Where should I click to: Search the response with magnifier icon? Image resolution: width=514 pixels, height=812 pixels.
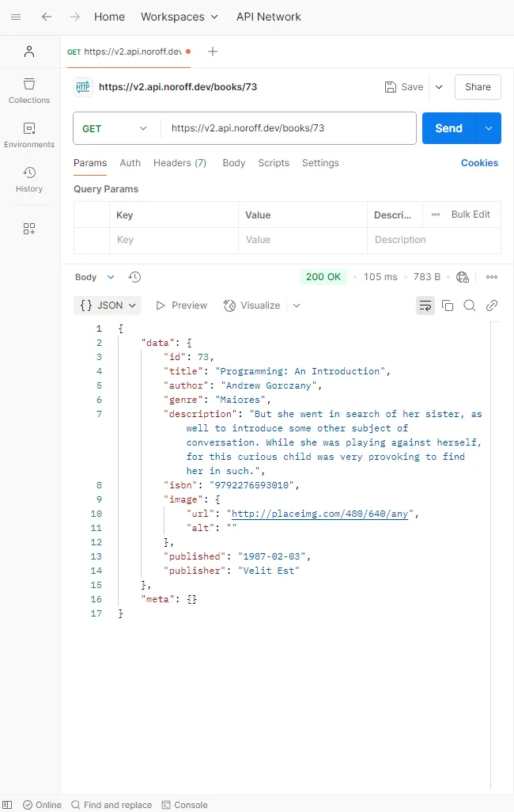pos(470,305)
